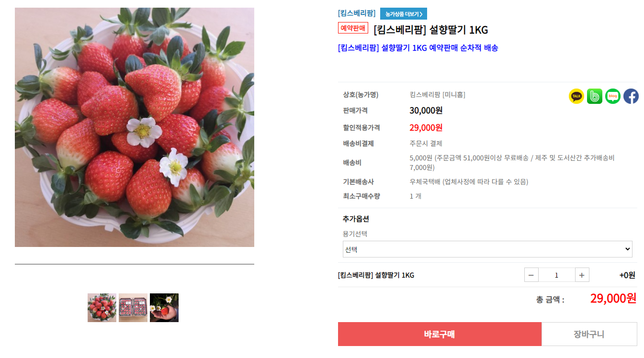Click the main strawberry product image
This screenshot has width=644, height=358.
coord(135,127)
